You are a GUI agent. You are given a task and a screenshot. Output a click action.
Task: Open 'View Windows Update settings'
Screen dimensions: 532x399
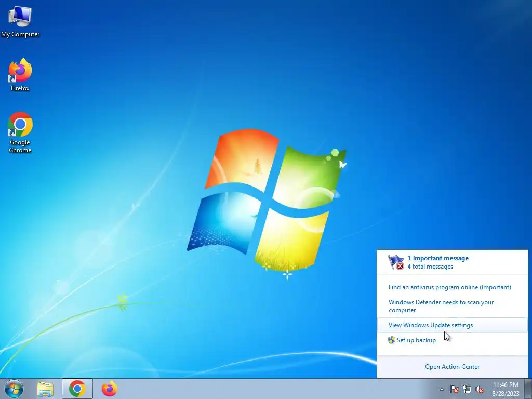coord(431,325)
